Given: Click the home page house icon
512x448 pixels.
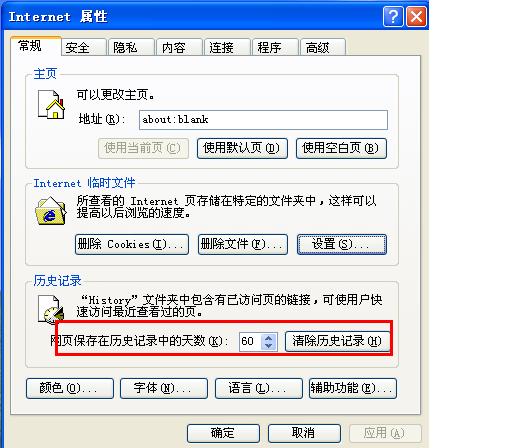Looking at the screenshot, I should 51,104.
